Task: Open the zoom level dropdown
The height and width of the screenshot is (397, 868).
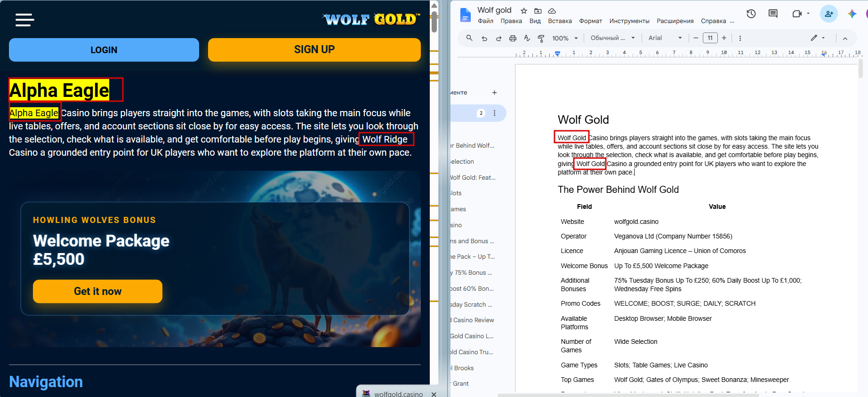Action: pyautogui.click(x=565, y=38)
